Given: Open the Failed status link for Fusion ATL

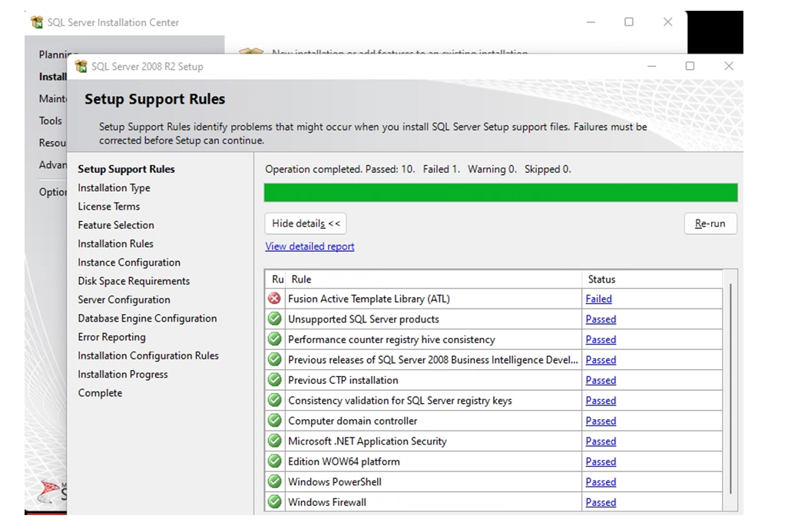Looking at the screenshot, I should pyautogui.click(x=599, y=299).
